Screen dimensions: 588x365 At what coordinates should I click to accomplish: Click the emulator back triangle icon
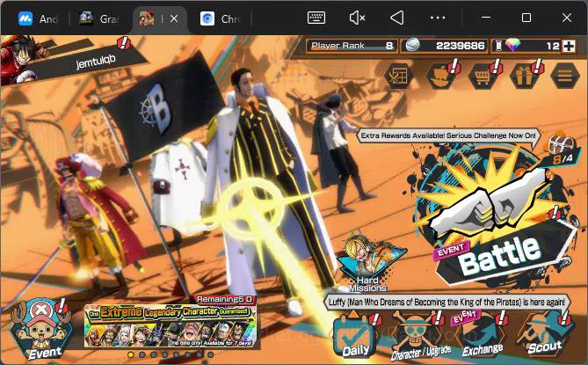397,18
